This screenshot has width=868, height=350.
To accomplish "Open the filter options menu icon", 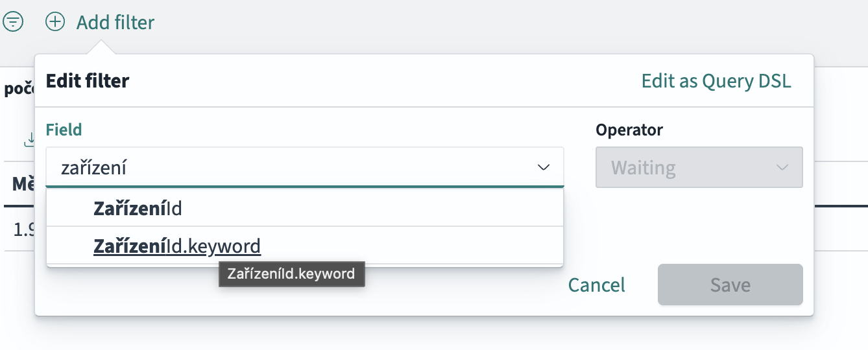I will tap(14, 22).
